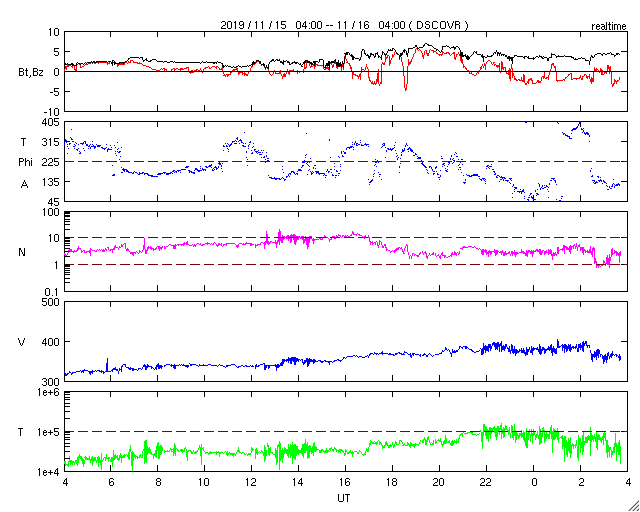Click the '100' tick on the density axis
640x512 pixels.
(x=52, y=212)
